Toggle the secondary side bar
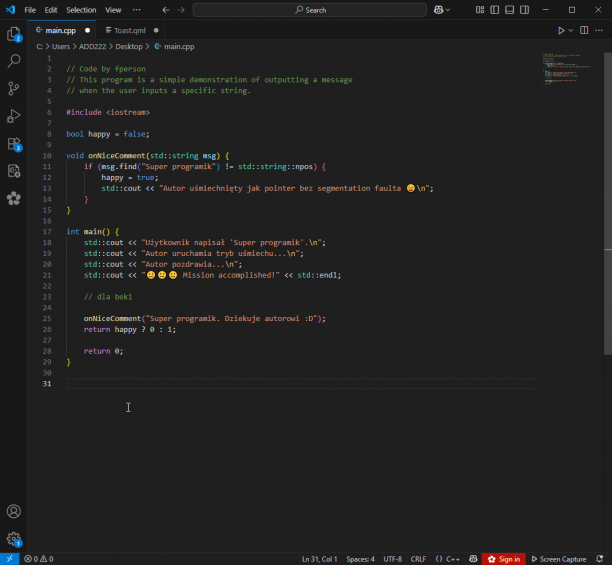This screenshot has width=612, height=565. 525,10
